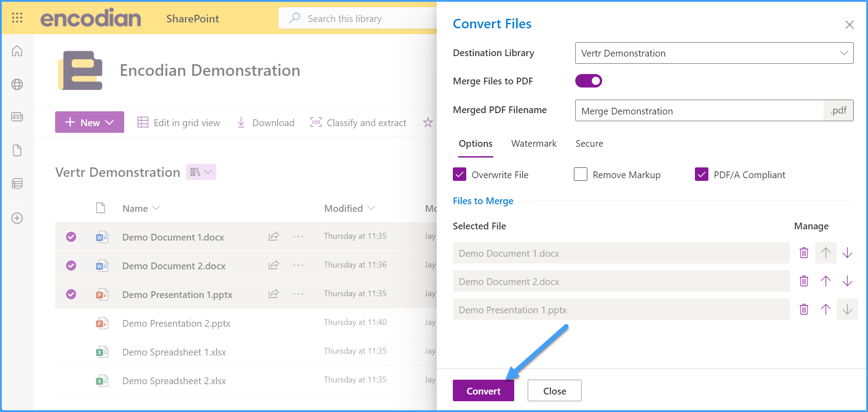Open Demo Presentation 2.pptx
This screenshot has height=412, width=868.
pos(176,323)
